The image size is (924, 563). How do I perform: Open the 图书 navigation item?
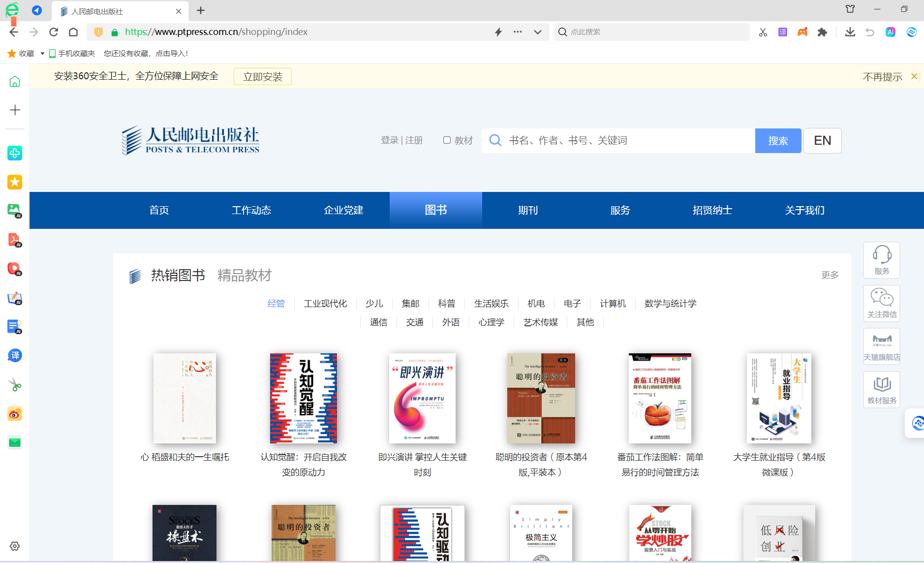pyautogui.click(x=436, y=210)
